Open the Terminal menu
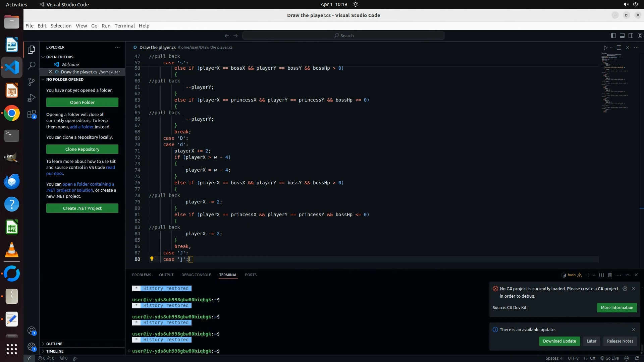 [x=124, y=26]
